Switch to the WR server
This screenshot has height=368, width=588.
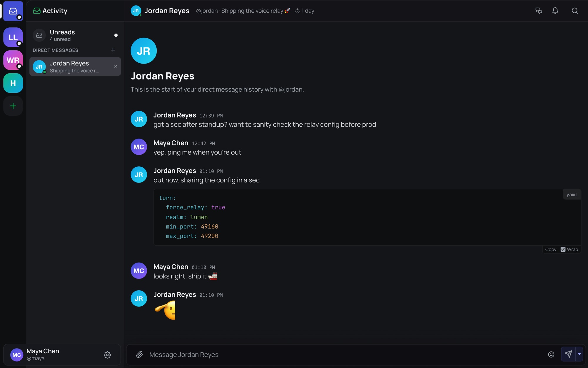point(13,60)
